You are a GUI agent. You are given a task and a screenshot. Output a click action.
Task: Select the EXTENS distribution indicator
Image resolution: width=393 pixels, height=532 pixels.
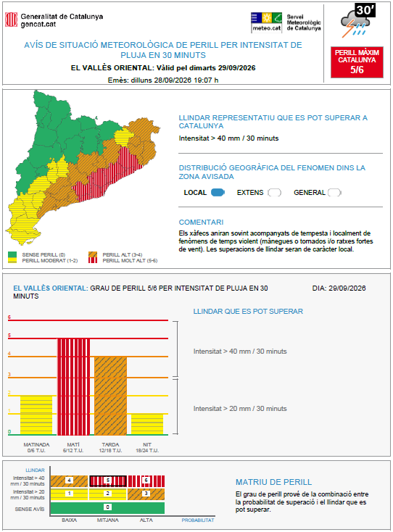(274, 192)
